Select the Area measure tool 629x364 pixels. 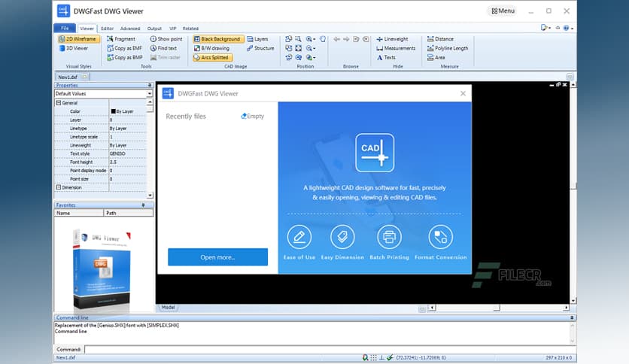436,57
